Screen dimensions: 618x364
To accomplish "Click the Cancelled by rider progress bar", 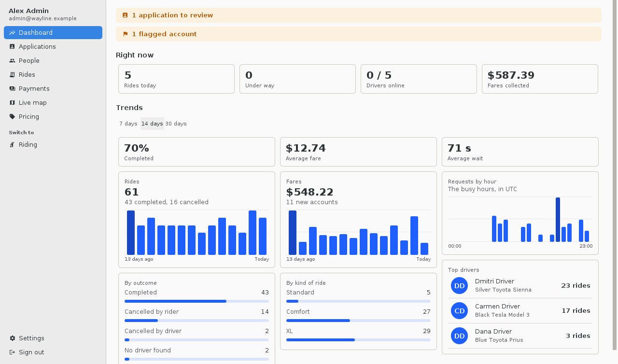I will pyautogui.click(x=197, y=321).
